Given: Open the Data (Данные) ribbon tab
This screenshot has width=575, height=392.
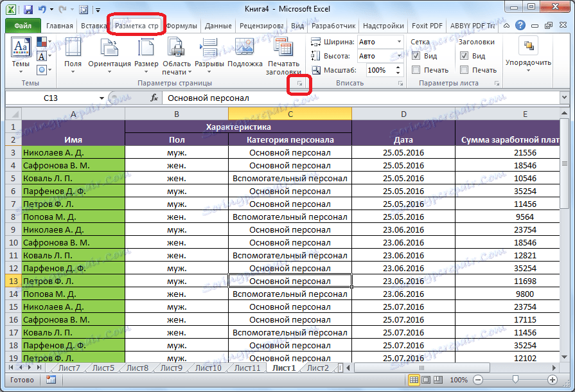Looking at the screenshot, I should (217, 26).
